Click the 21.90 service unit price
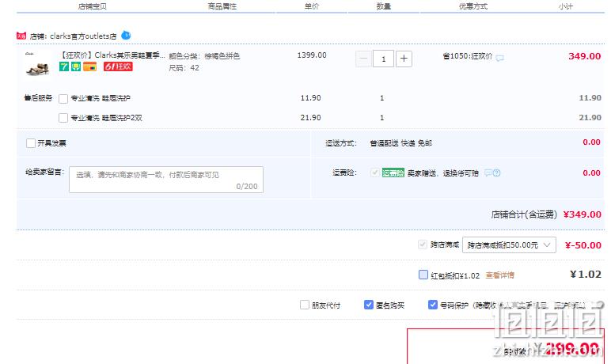 tap(310, 117)
